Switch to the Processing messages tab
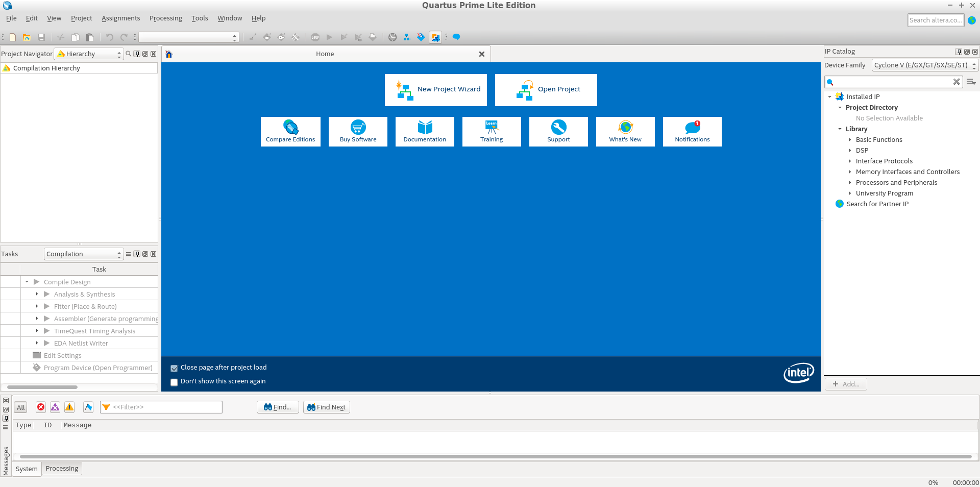This screenshot has height=487, width=980. pyautogui.click(x=62, y=469)
